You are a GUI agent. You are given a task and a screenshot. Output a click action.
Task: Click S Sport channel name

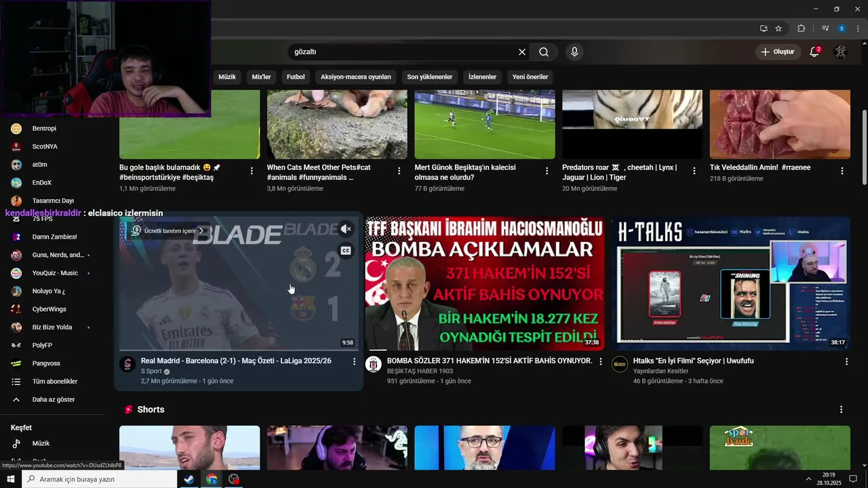(x=151, y=371)
